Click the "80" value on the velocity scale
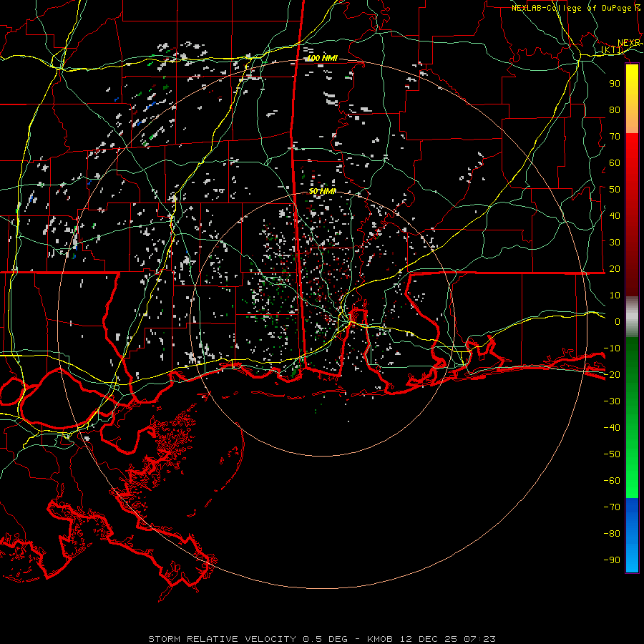This screenshot has width=644, height=644. [x=615, y=109]
